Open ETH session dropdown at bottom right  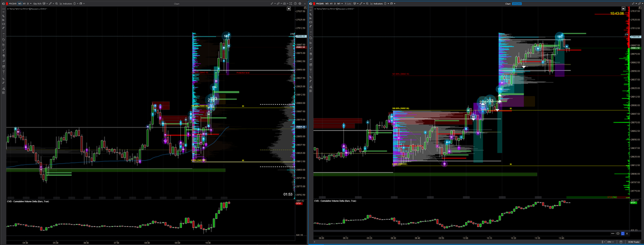point(611,242)
